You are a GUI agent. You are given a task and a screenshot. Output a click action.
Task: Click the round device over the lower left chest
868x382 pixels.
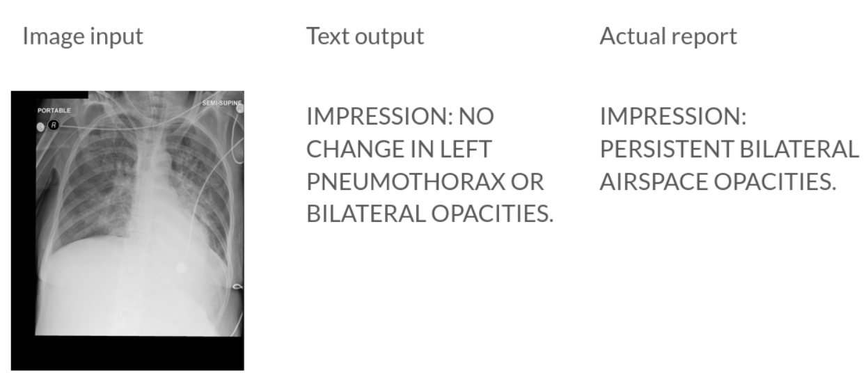click(x=182, y=268)
